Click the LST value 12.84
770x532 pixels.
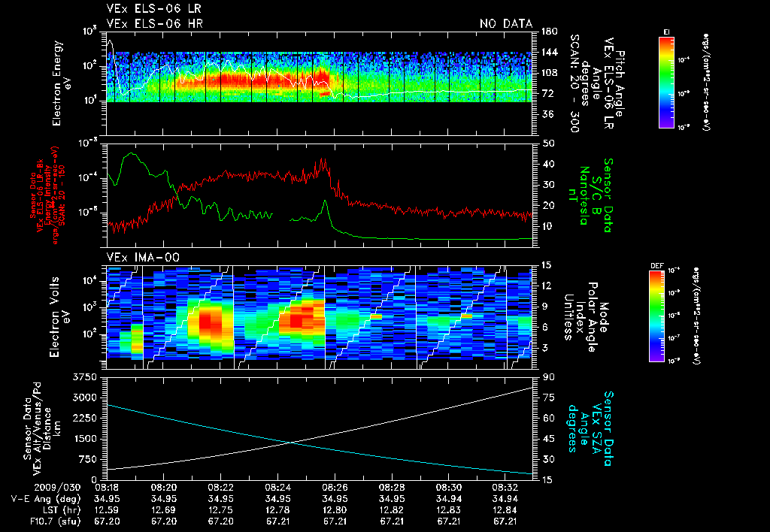[506, 510]
